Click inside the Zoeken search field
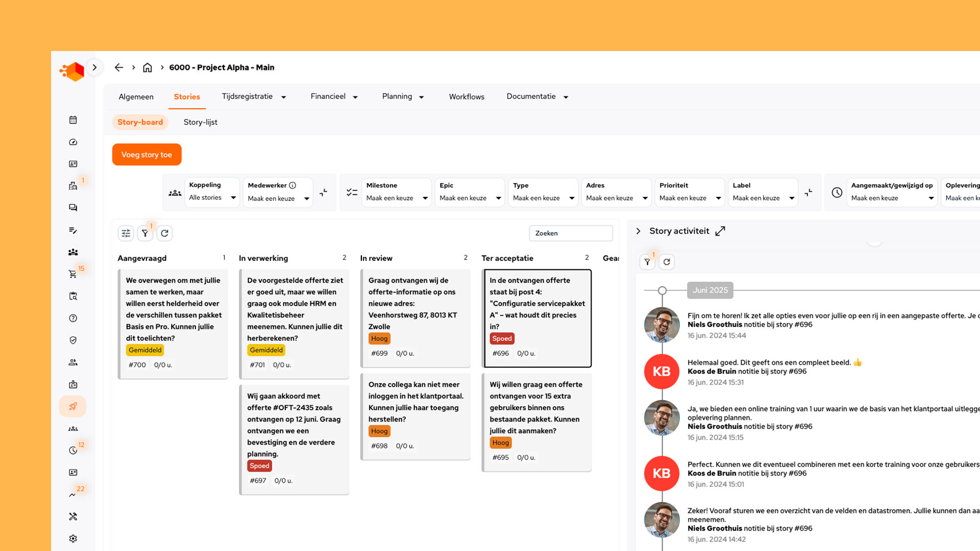Screen dimensions: 980x551 coord(571,233)
